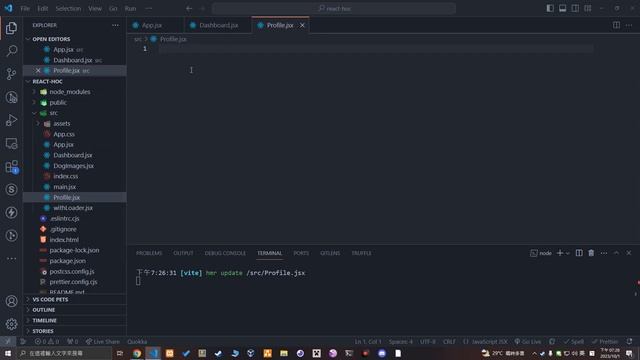
Task: Expand the public folder
Action: click(34, 103)
